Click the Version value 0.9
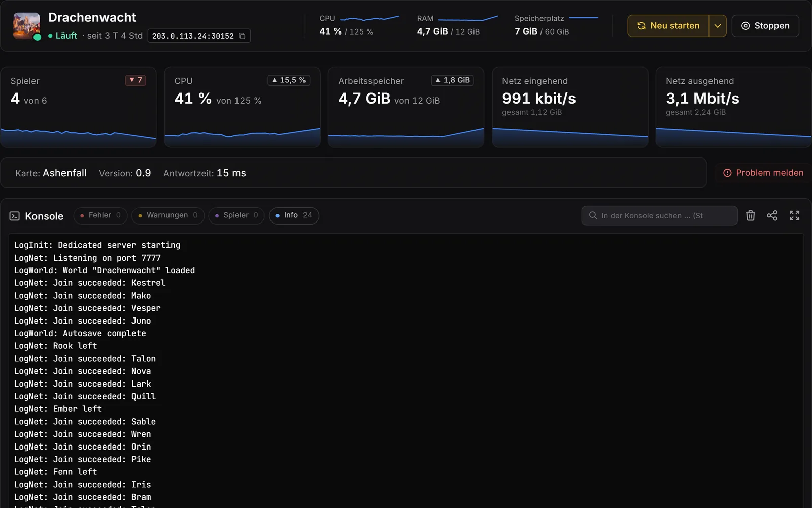 143,173
